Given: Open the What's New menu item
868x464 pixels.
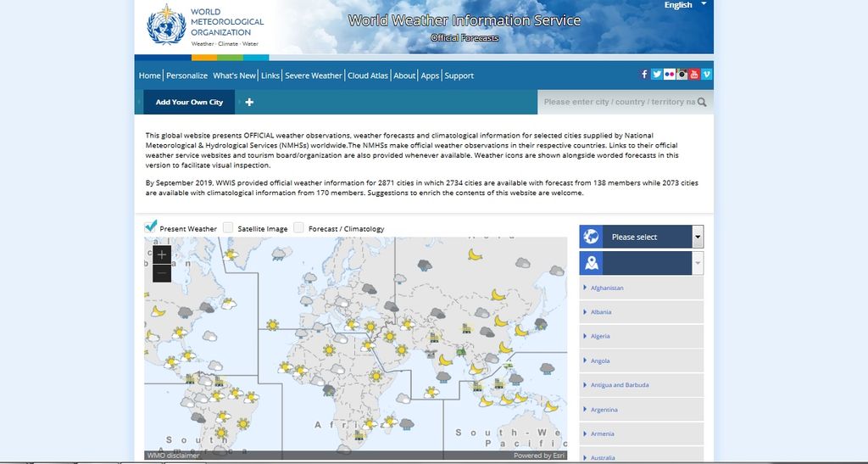Looking at the screenshot, I should (x=234, y=75).
